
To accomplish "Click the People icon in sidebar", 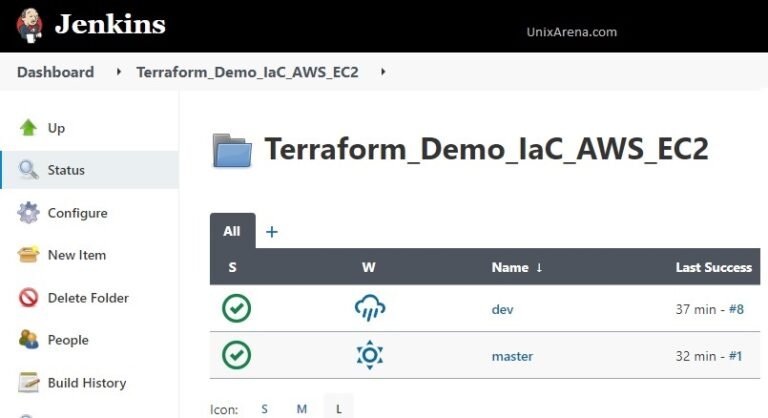I will coord(29,340).
